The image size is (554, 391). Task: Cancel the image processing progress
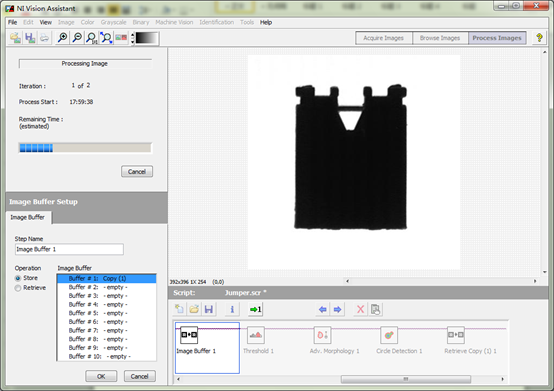click(x=137, y=172)
